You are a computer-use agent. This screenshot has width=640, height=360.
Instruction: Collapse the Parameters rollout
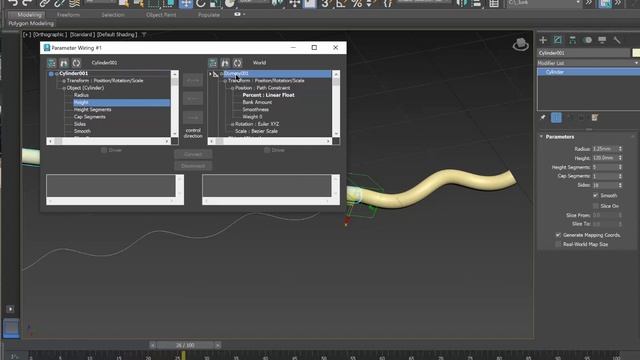542,137
